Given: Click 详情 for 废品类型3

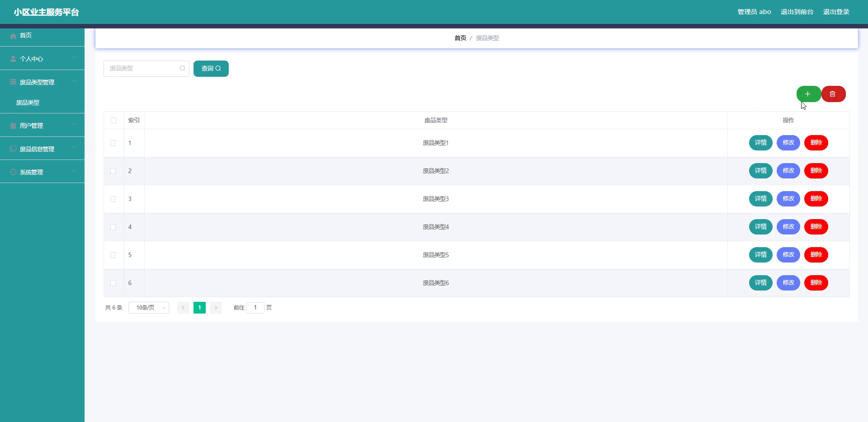Looking at the screenshot, I should pyautogui.click(x=761, y=199).
